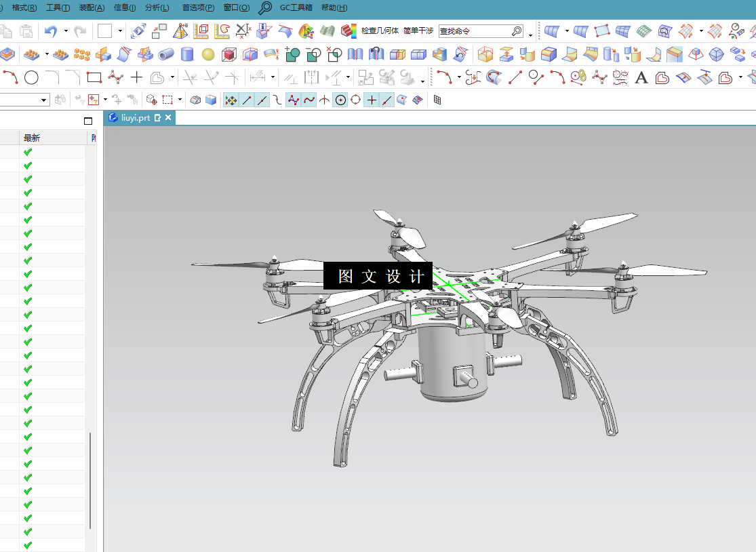756x552 pixels.
Task: Click the navigator vertical scrollbar
Action: pyautogui.click(x=90, y=480)
